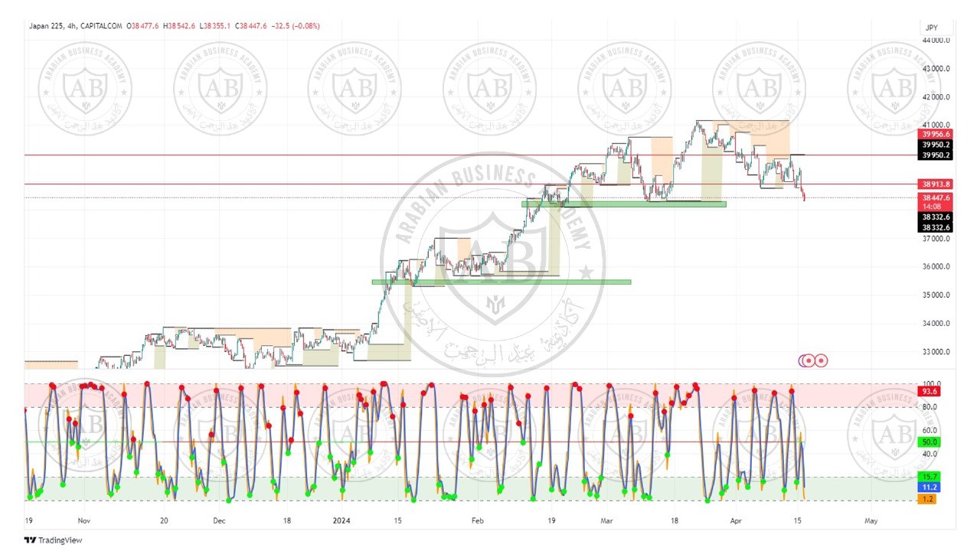Select the blue 11.2 oscillator value tag
This screenshot has width=980, height=551.
(x=927, y=487)
